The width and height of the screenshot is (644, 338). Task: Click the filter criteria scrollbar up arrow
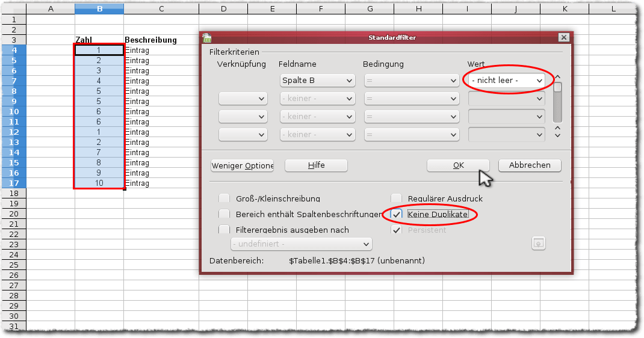click(x=557, y=77)
